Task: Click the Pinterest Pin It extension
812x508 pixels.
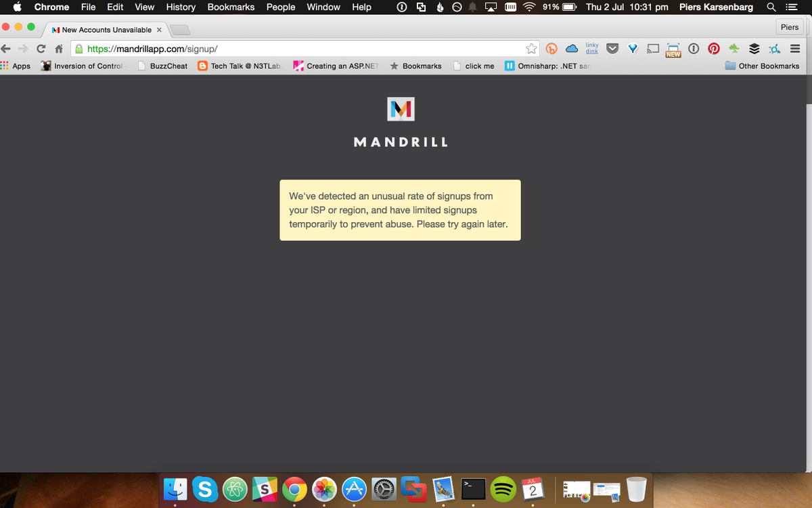Action: (713, 49)
